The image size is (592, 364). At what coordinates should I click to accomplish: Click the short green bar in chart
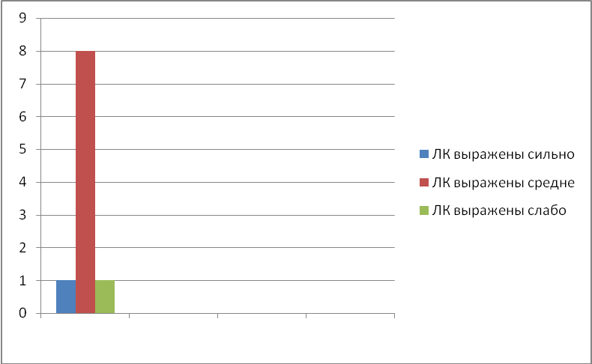105,297
